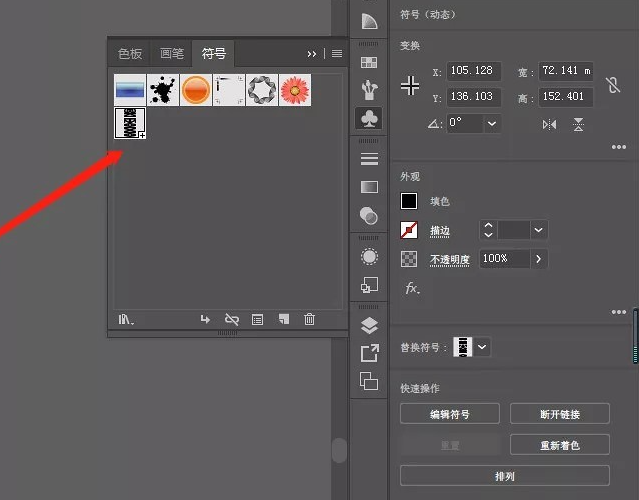Expand the opacity slider arrow
This screenshot has height=500, width=639.
click(538, 259)
